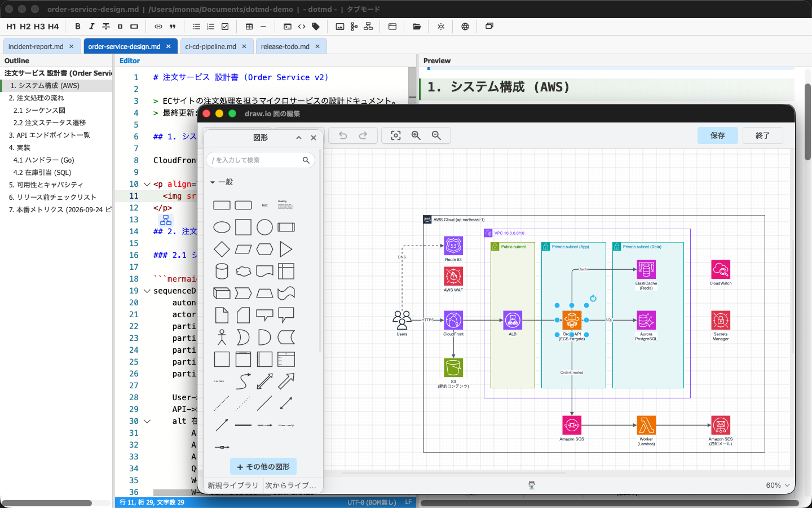This screenshot has width=812, height=508.
Task: Open folder icon in main toolbar
Action: click(x=417, y=27)
